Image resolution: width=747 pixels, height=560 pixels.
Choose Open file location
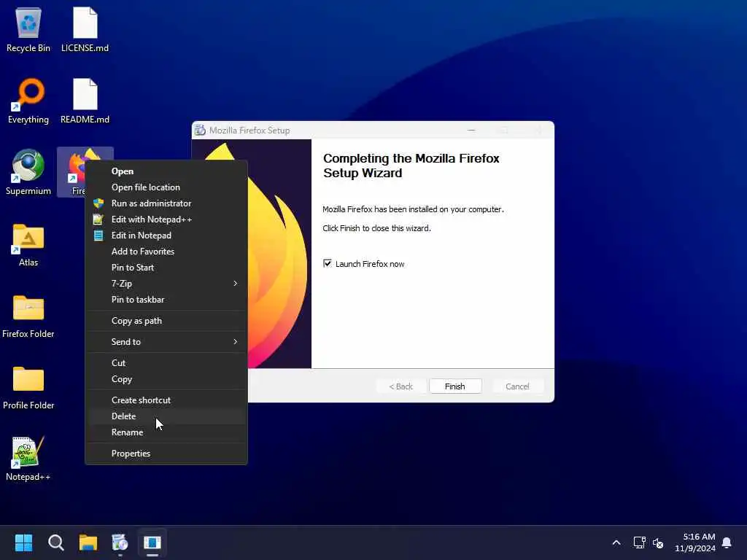coord(166,187)
